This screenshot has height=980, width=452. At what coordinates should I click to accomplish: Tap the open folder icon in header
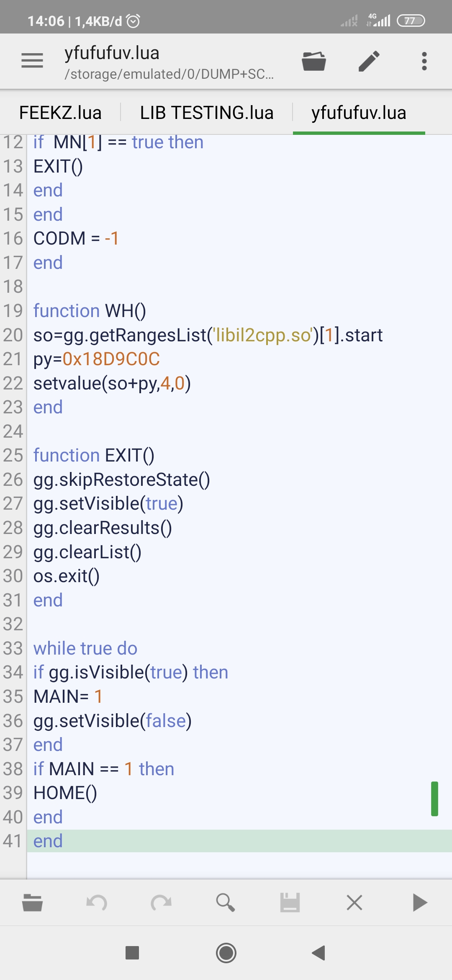(x=314, y=61)
